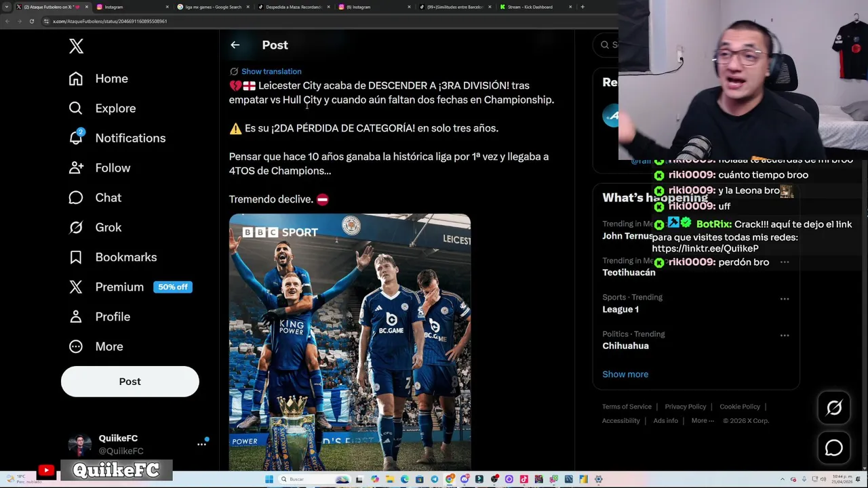Open Notifications bell in sidebar
The height and width of the screenshot is (488, 868).
(x=117, y=138)
